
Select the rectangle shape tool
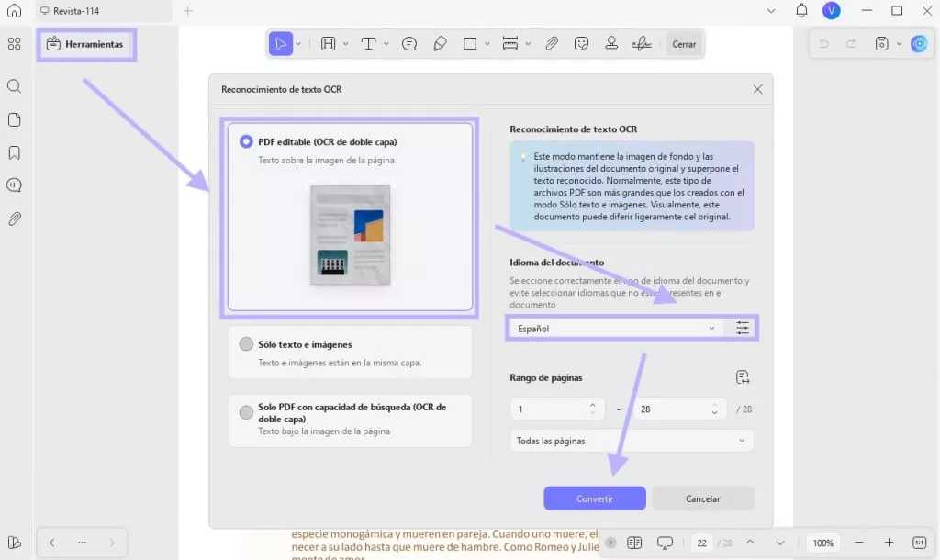(x=469, y=44)
